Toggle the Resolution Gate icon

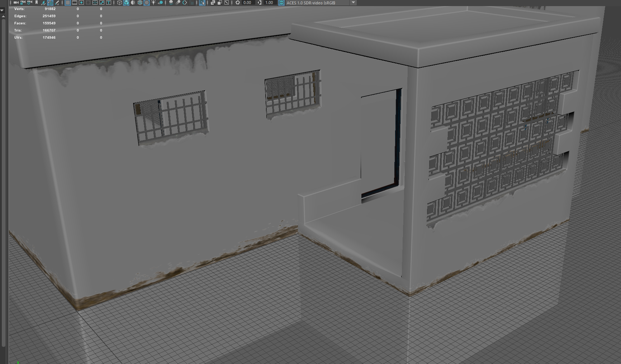[81, 3]
